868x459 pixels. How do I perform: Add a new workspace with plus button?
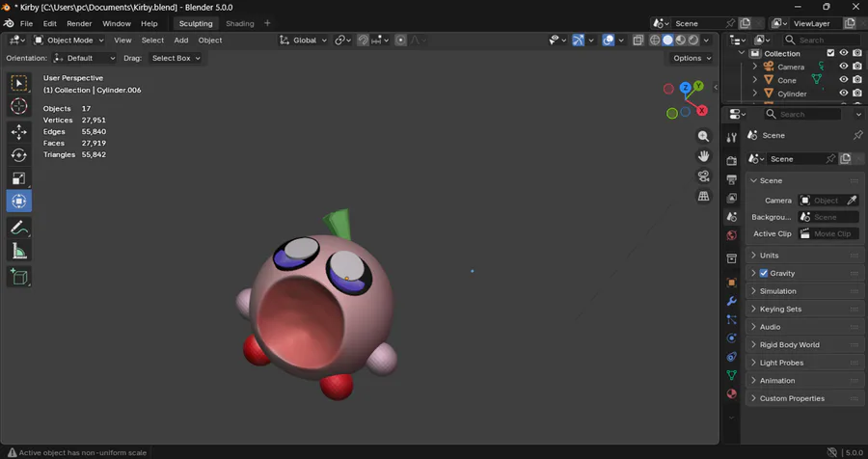[267, 23]
